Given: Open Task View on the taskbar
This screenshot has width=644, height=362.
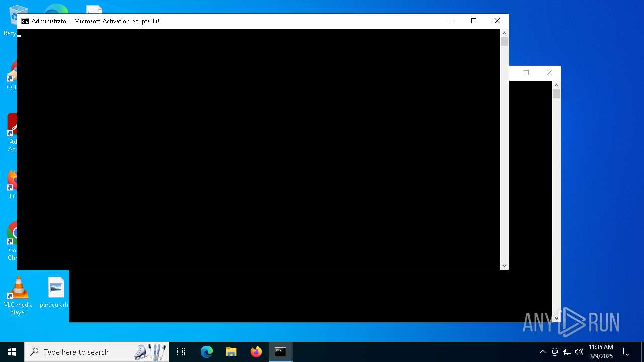Looking at the screenshot, I should 181,352.
